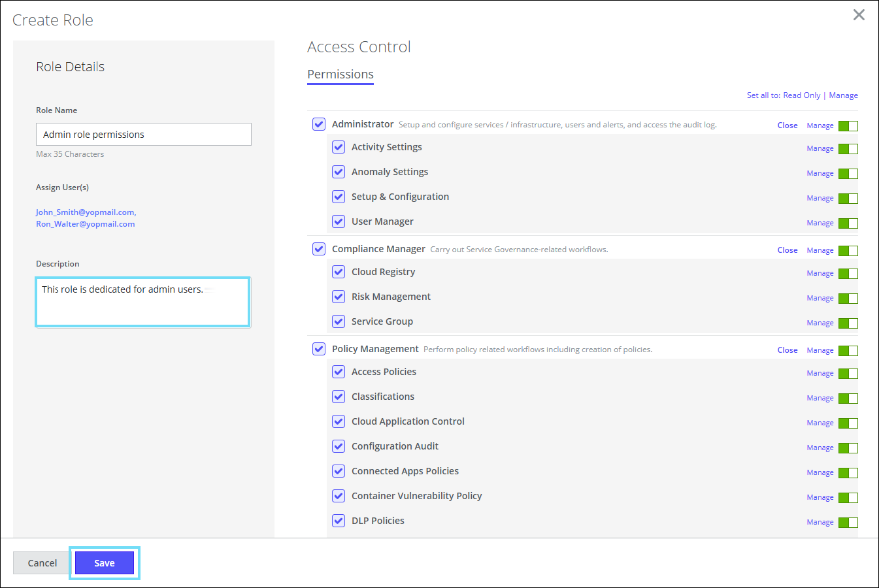The height and width of the screenshot is (588, 879).
Task: Open the Permissions tab
Action: (x=340, y=74)
